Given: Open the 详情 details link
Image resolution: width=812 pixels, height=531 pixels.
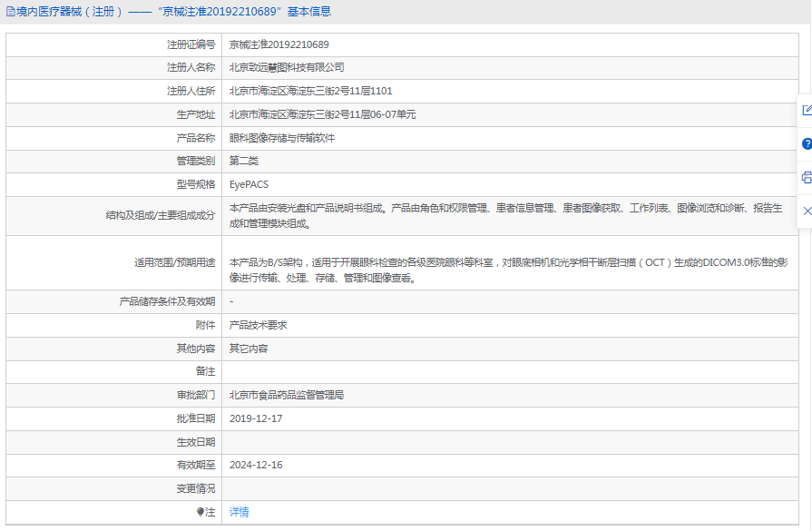Looking at the screenshot, I should click(239, 513).
